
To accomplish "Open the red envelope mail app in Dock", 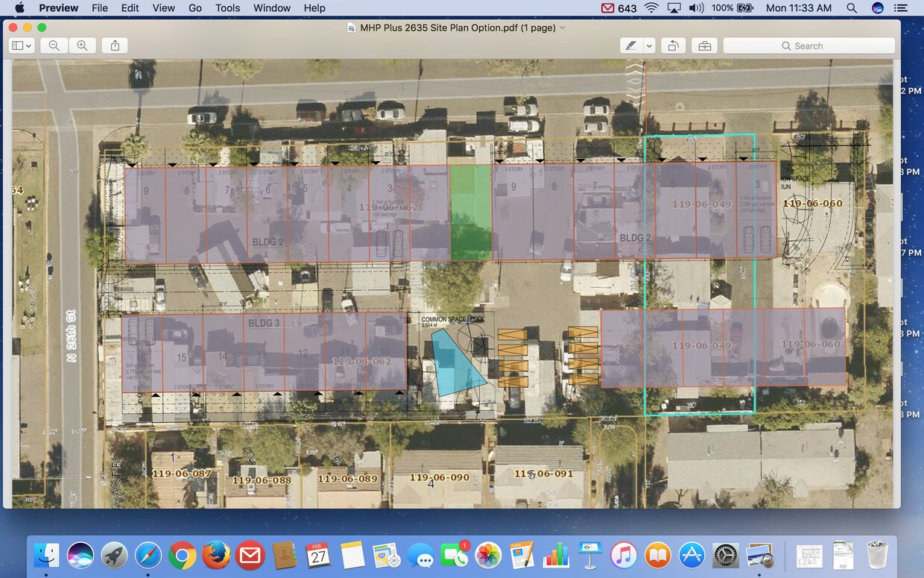I will click(250, 556).
